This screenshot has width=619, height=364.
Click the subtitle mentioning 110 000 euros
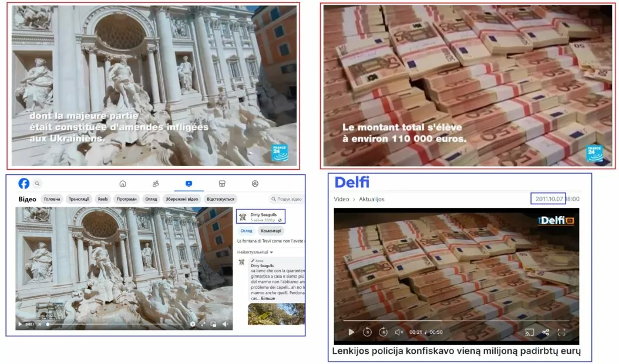point(404,133)
